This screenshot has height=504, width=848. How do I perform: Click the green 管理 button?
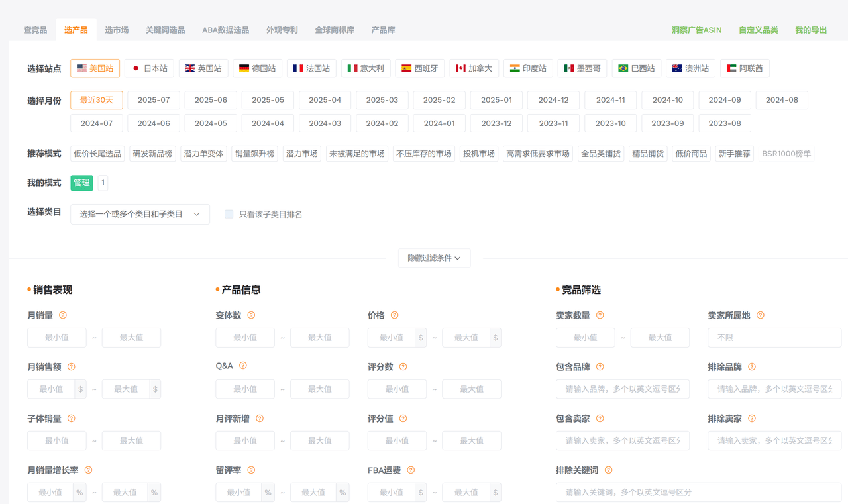tap(81, 182)
